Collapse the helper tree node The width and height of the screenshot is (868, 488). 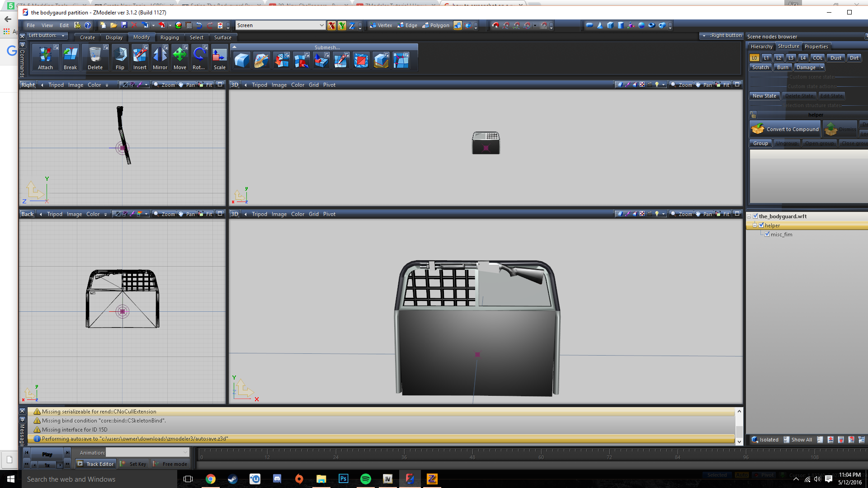(x=755, y=225)
